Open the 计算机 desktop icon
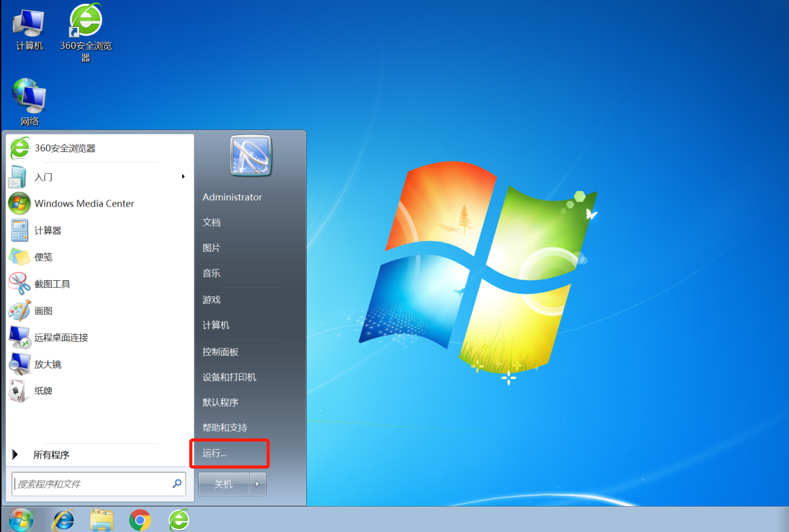 click(x=29, y=30)
